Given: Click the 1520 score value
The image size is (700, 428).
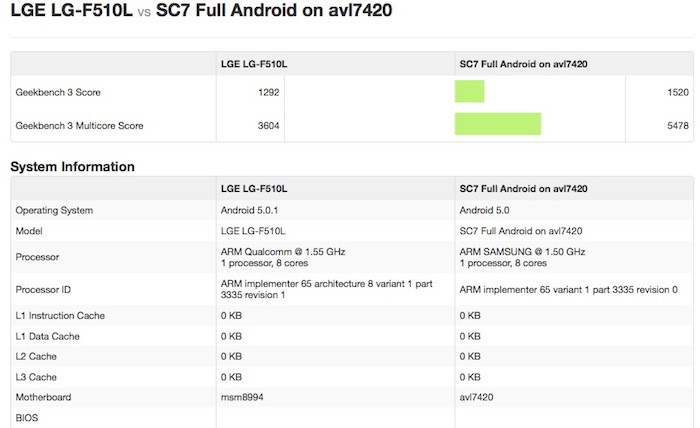Looking at the screenshot, I should pos(677,92).
